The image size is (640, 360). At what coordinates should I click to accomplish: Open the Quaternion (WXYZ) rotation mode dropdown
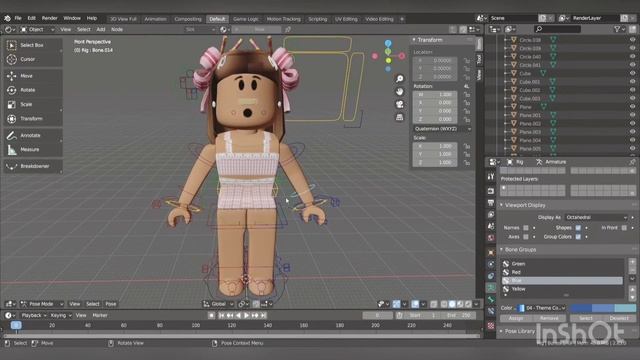[x=442, y=129]
